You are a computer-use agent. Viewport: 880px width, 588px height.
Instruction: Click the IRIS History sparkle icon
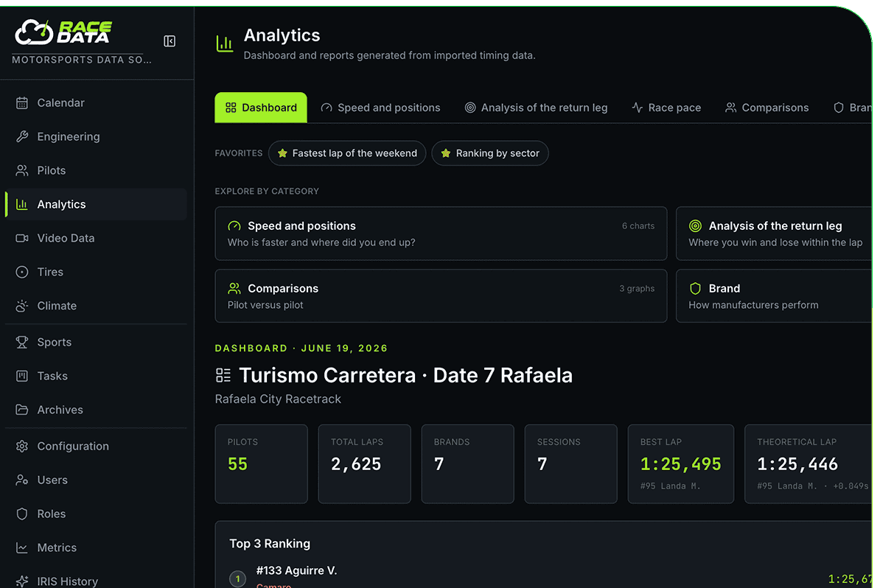click(22, 581)
